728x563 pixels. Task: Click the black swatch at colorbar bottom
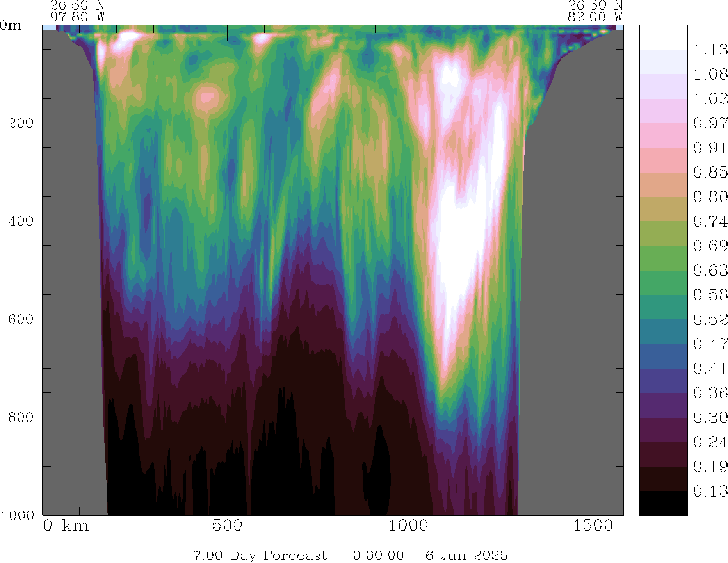pos(663,503)
